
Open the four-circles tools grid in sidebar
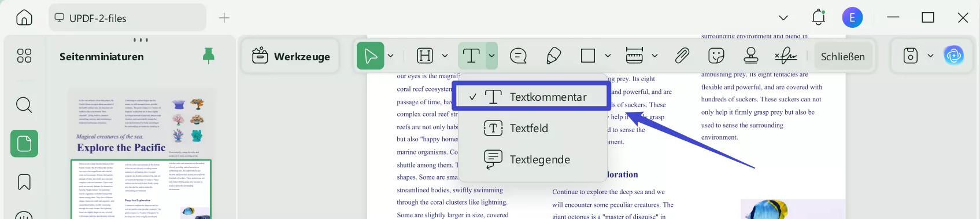pos(24,56)
